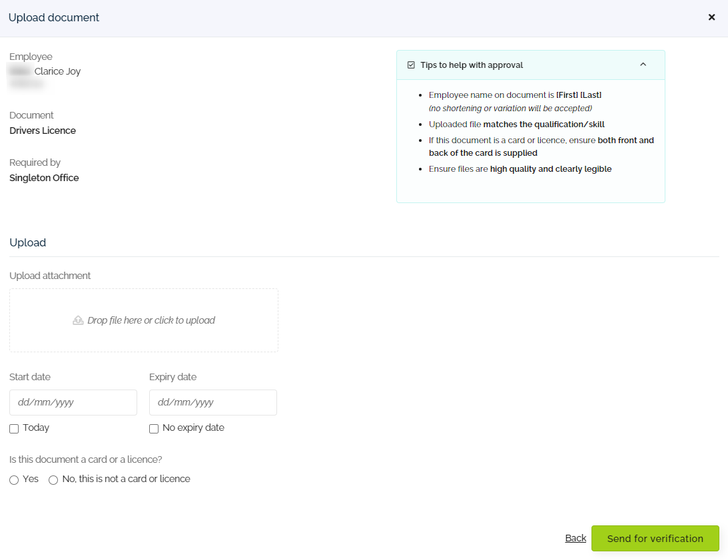This screenshot has width=728, height=560.
Task: Click the 'Tips to help with approval' header title
Action: [472, 65]
